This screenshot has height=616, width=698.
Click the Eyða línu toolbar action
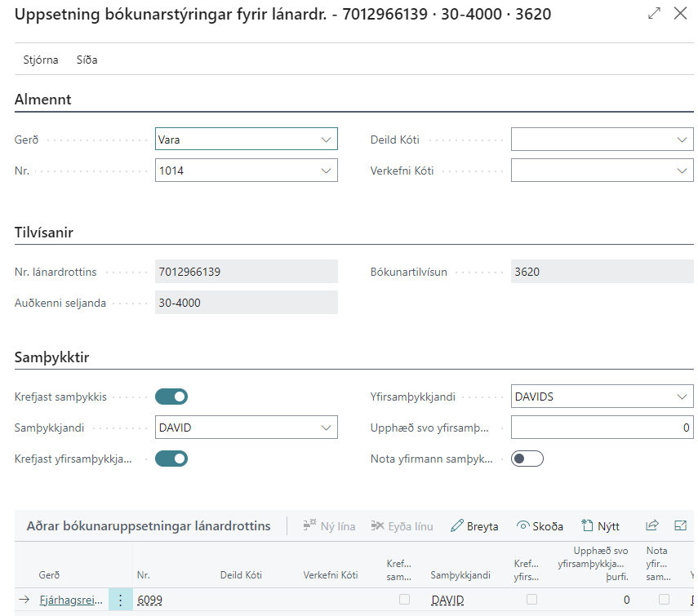(x=402, y=526)
